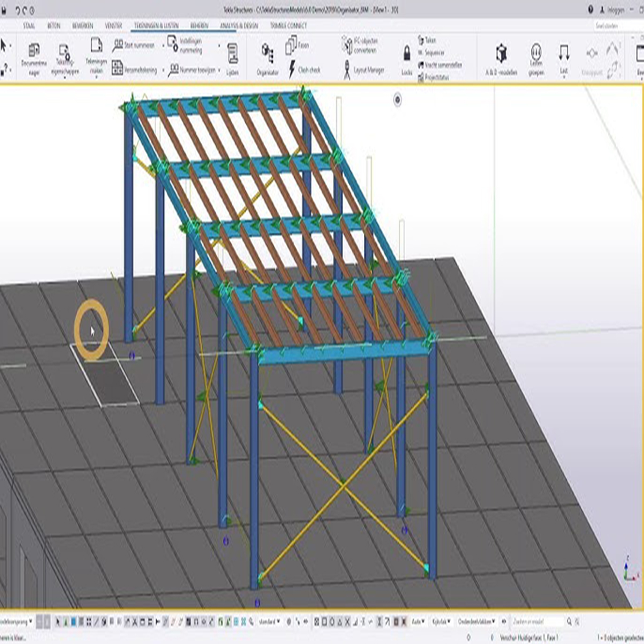Screen dimensions: 644x644
Task: Expand the Tekeningen maken dropdown
Action: tap(96, 77)
